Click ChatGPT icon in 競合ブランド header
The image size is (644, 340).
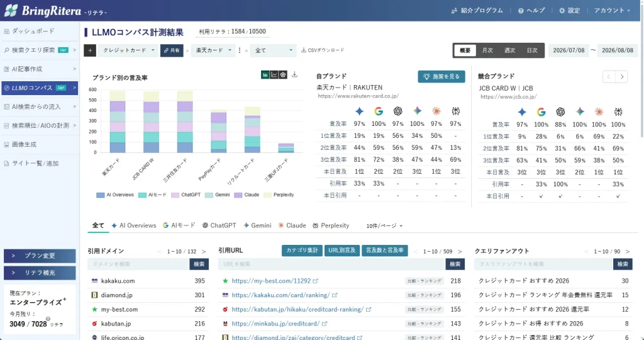point(560,112)
